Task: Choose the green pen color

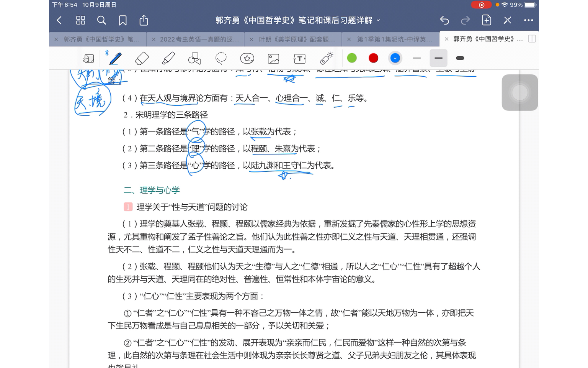Action: click(352, 58)
